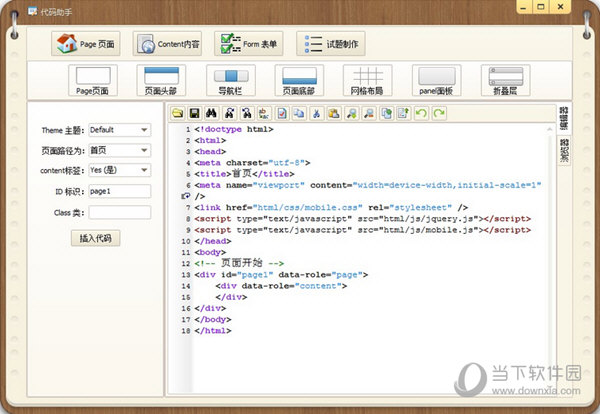Select the 页面头部 header component
This screenshot has height=414, width=600.
point(161,80)
